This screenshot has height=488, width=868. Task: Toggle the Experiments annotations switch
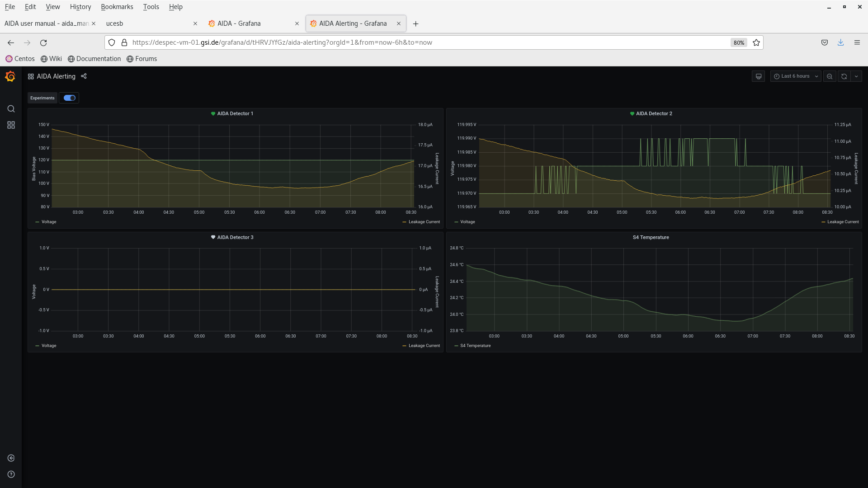coord(69,98)
